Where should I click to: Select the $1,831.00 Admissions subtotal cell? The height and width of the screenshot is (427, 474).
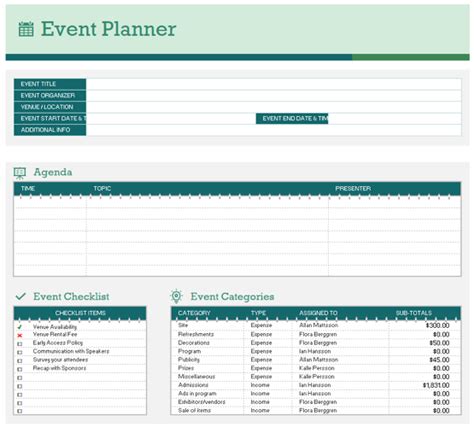pos(425,385)
